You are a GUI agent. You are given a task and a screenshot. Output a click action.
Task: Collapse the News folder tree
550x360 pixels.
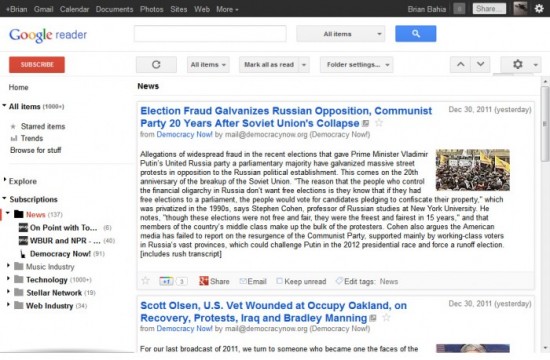8,213
